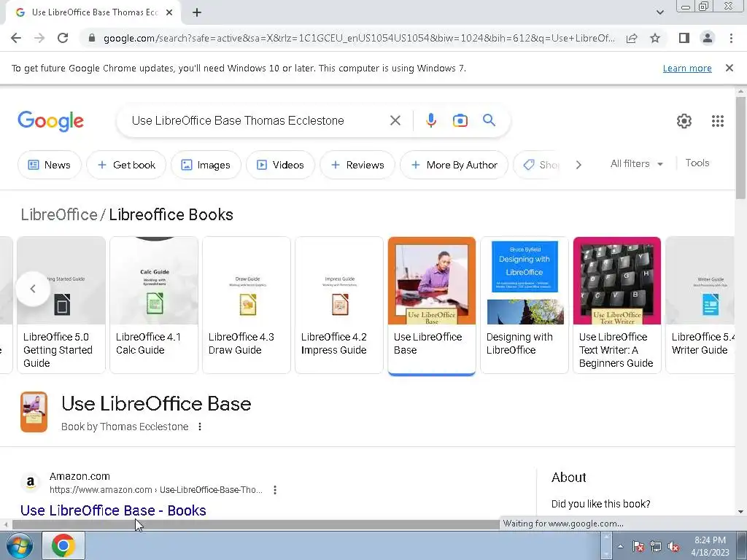Open more options beside Thomas Ecclestone

pos(200,427)
